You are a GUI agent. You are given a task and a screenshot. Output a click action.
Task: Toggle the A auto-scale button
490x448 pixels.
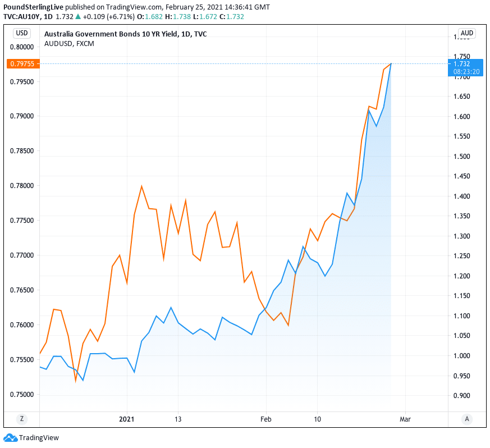pos(466,419)
